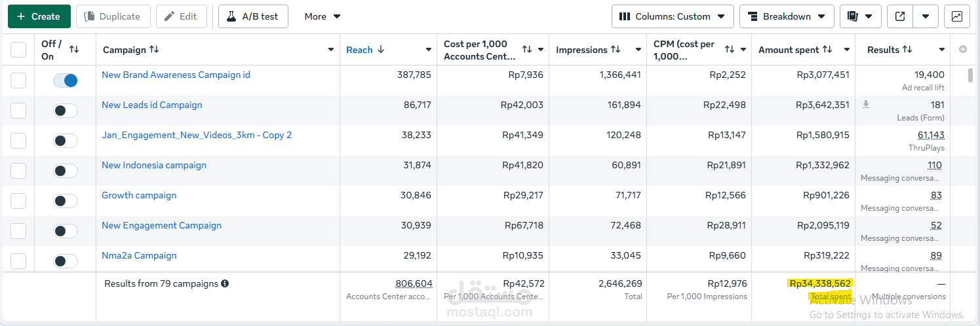This screenshot has width=980, height=326.
Task: Enable the New Leads id Campaign toggle
Action: [66, 111]
